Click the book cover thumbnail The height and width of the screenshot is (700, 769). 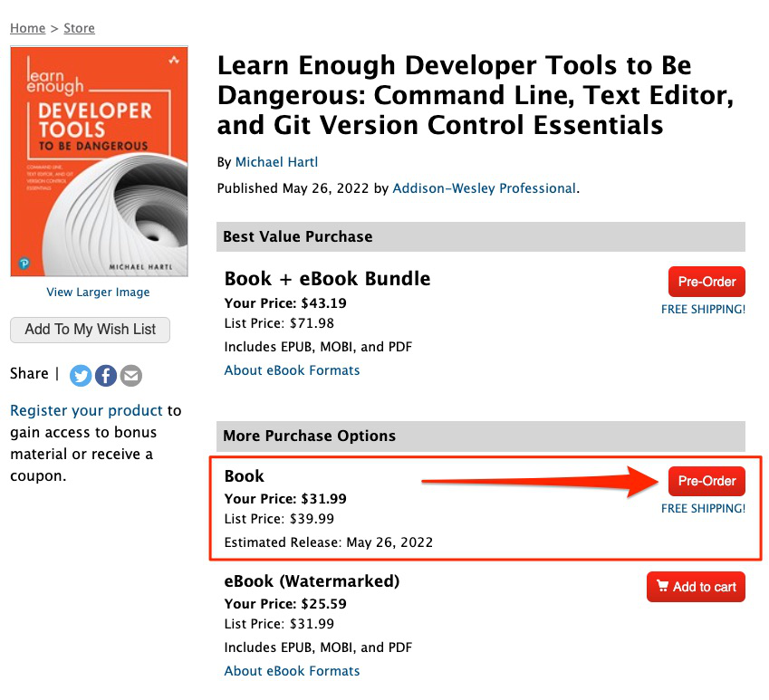98,160
